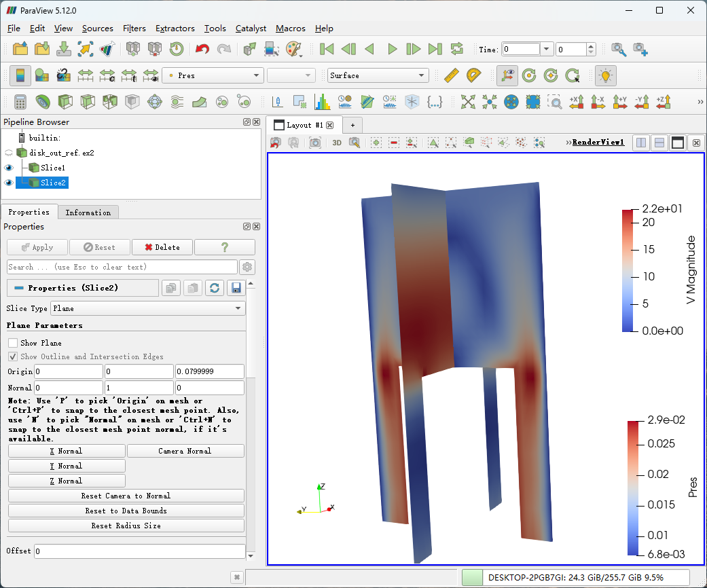
Task: Split the render view horizontally
Action: click(x=640, y=143)
